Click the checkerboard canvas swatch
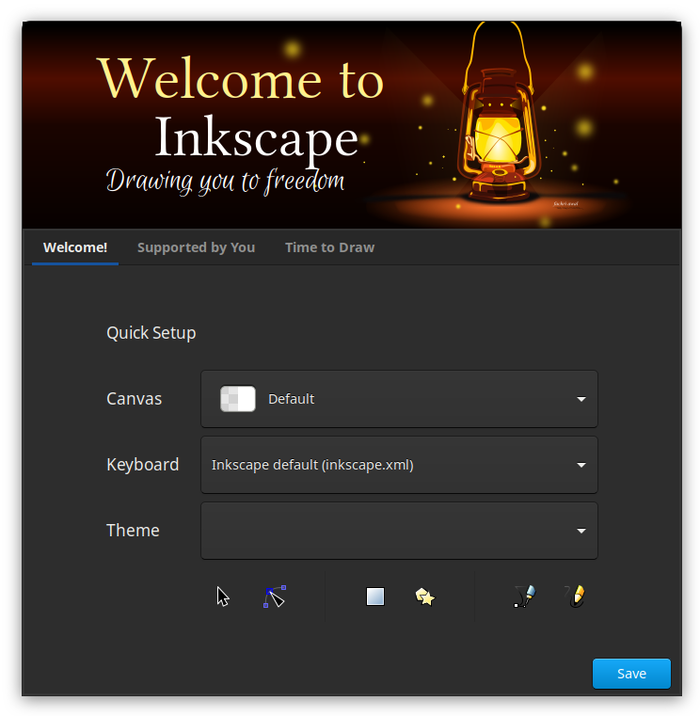700x716 pixels. [x=238, y=399]
